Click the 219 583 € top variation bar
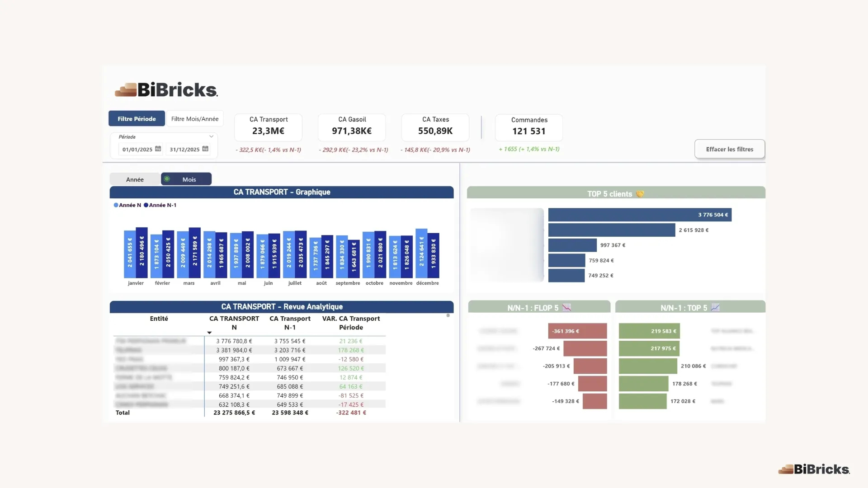This screenshot has height=488, width=868. click(649, 331)
